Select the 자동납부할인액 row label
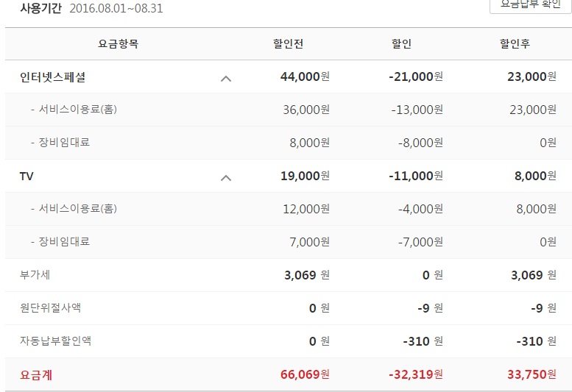 pyautogui.click(x=55, y=341)
